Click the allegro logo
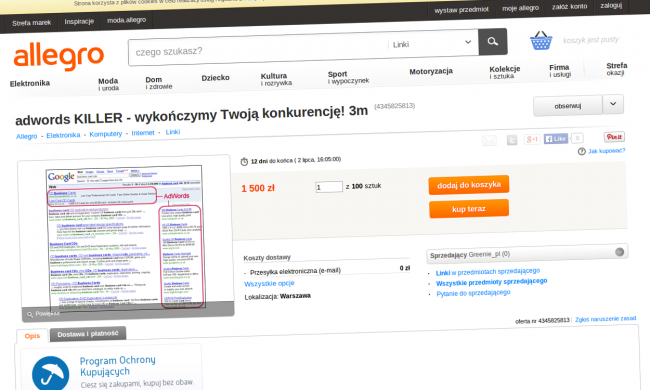Image resolution: width=650 pixels, height=390 pixels. pyautogui.click(x=58, y=56)
